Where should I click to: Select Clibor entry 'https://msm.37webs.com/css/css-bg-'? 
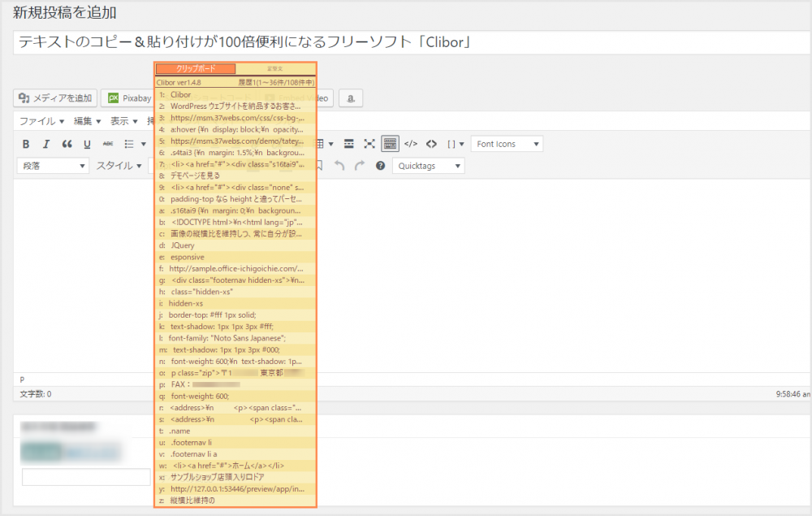coord(235,118)
